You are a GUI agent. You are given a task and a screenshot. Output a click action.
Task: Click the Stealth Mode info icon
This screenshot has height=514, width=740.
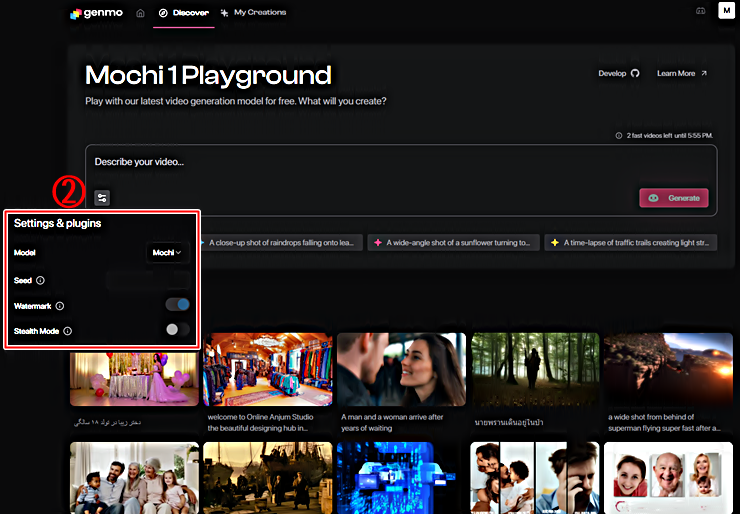pos(67,331)
